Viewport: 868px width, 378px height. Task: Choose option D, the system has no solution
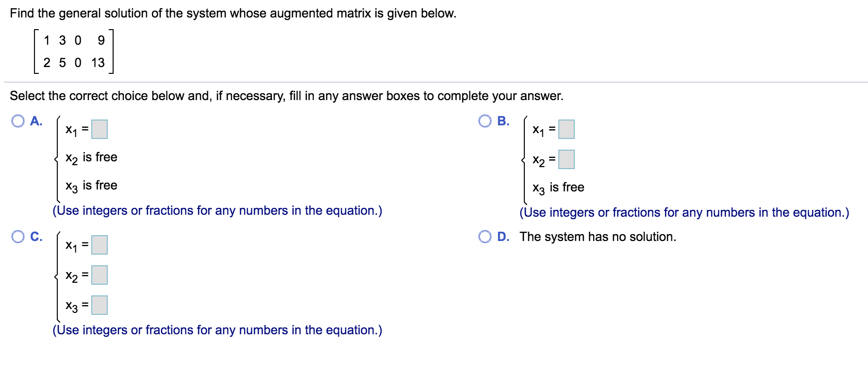484,237
